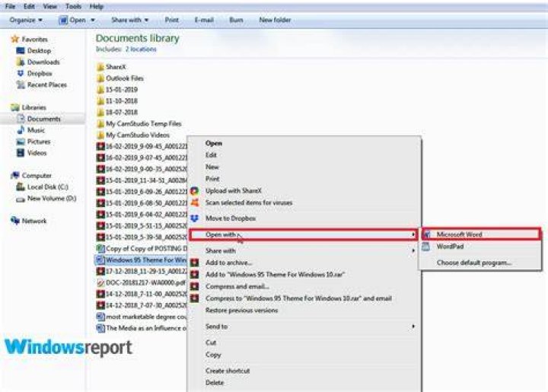Choose Open in the context menu

[214, 143]
